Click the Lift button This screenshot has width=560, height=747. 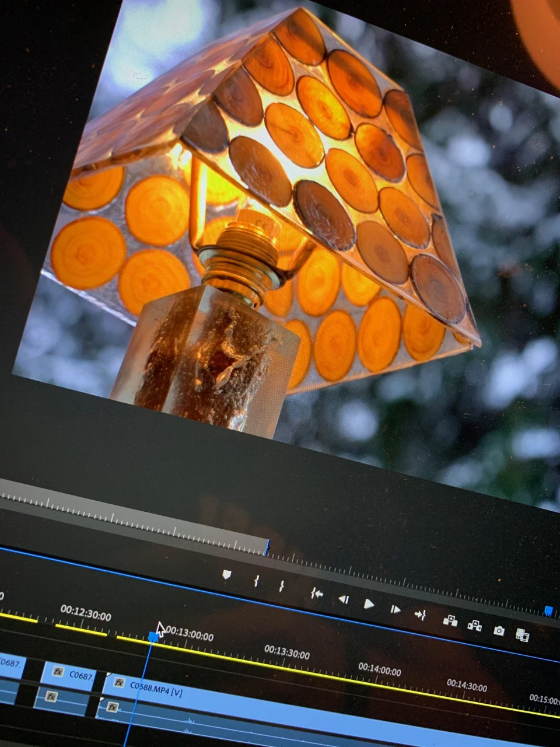pyautogui.click(x=450, y=620)
